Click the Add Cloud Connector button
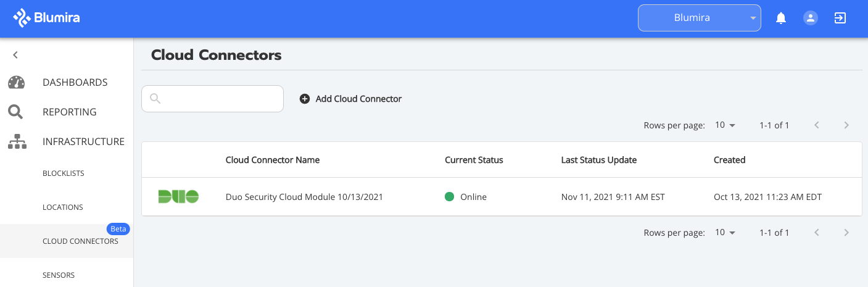Viewport: 868px width, 287px height. pyautogui.click(x=350, y=99)
